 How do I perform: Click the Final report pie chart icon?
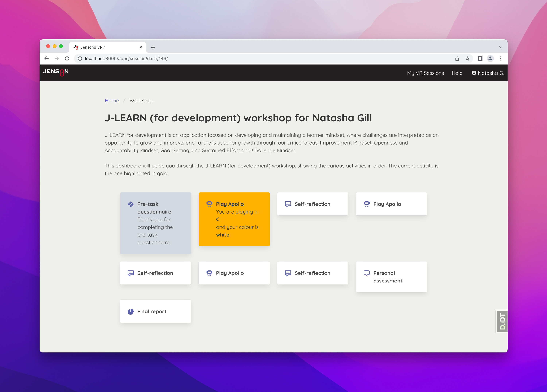point(131,311)
